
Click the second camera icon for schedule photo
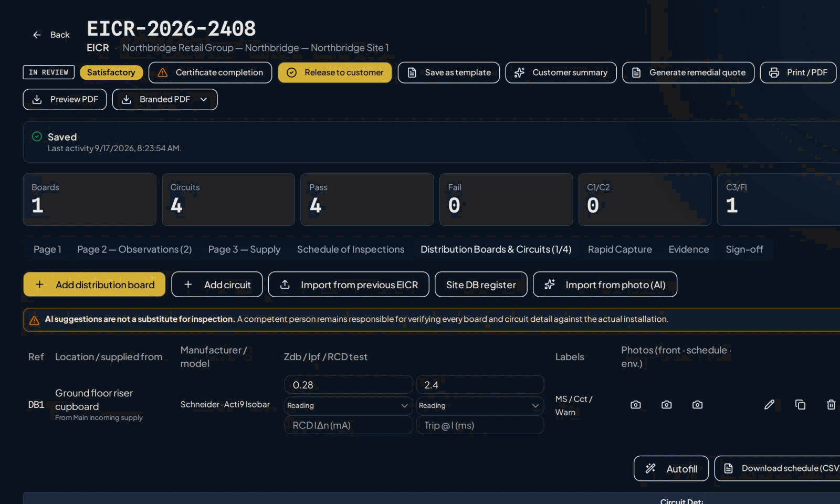point(666,405)
